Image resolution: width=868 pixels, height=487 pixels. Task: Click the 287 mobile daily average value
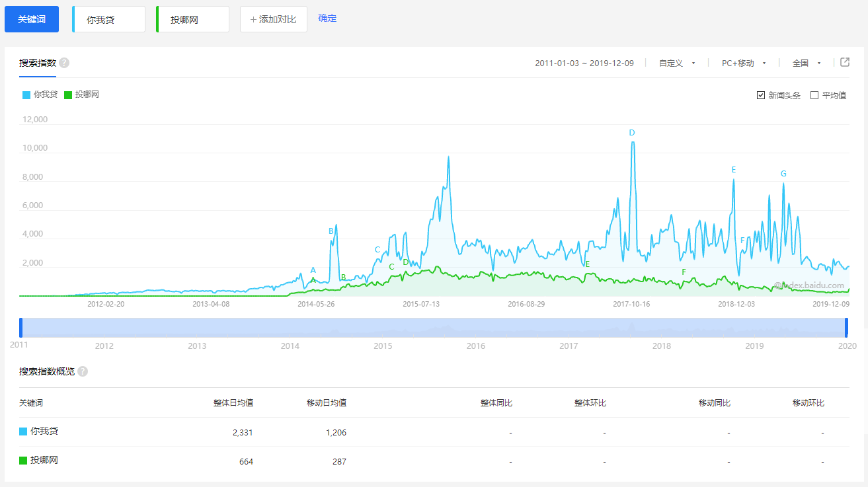[x=339, y=462]
